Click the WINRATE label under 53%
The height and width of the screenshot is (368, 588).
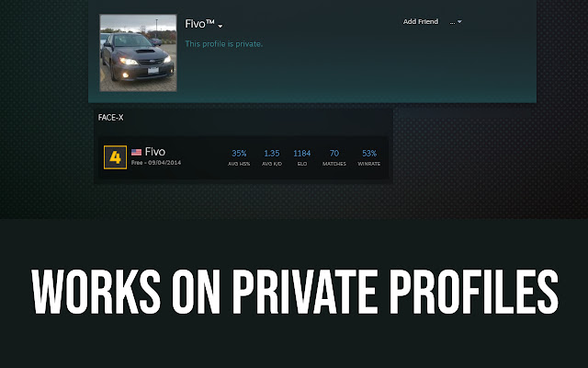coord(369,164)
